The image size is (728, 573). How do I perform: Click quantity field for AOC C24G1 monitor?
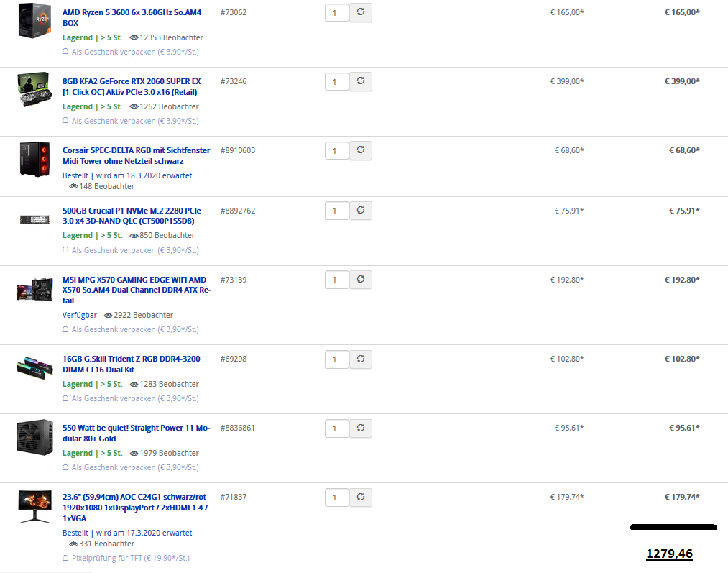pyautogui.click(x=336, y=498)
